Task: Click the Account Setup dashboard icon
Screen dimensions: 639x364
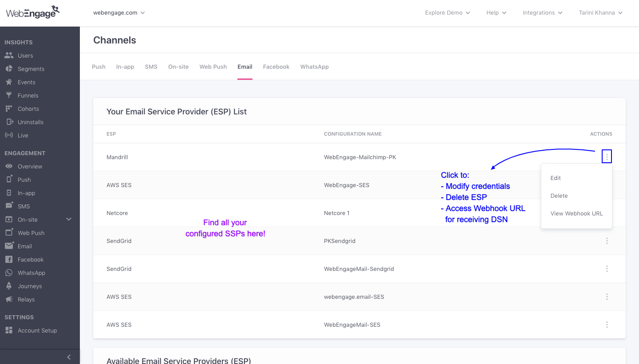Action: pyautogui.click(x=9, y=330)
